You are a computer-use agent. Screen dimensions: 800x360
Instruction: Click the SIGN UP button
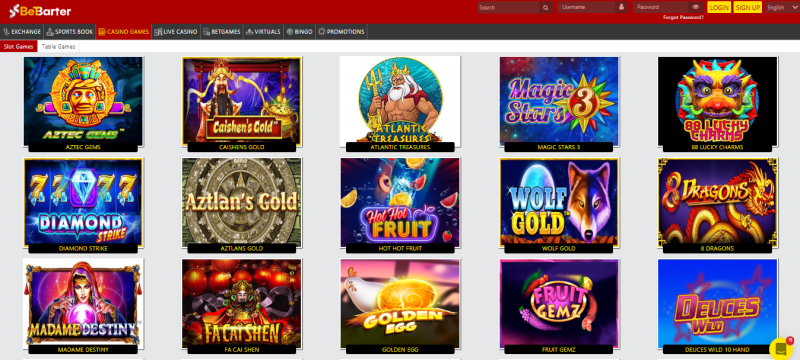pyautogui.click(x=747, y=7)
